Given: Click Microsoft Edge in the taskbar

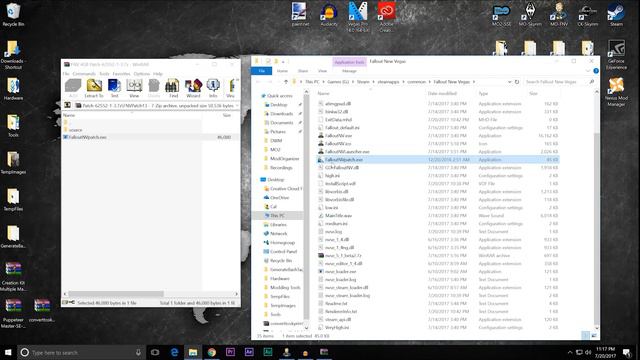Looking at the screenshot, I should coord(174,352).
